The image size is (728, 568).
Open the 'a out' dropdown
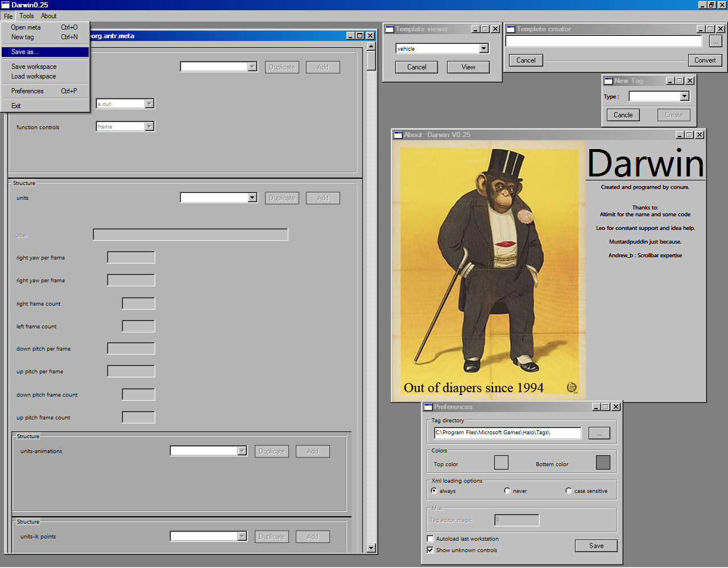(150, 104)
